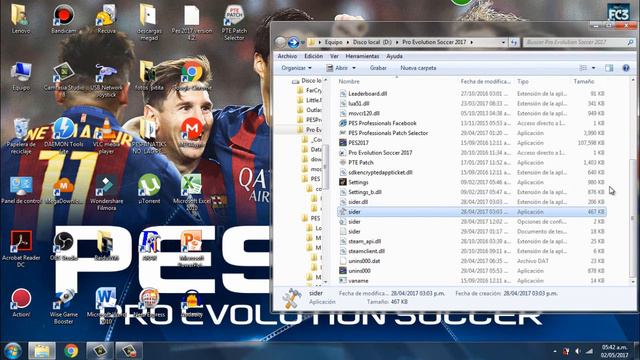The image size is (640, 360).
Task: Open the Herramientas menu
Action: tap(362, 56)
